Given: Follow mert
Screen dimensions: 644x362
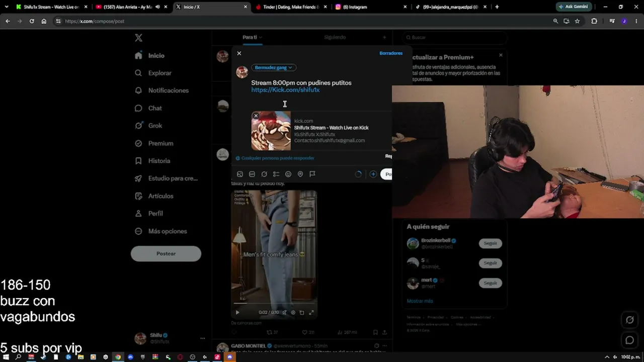Looking at the screenshot, I should pos(490,283).
